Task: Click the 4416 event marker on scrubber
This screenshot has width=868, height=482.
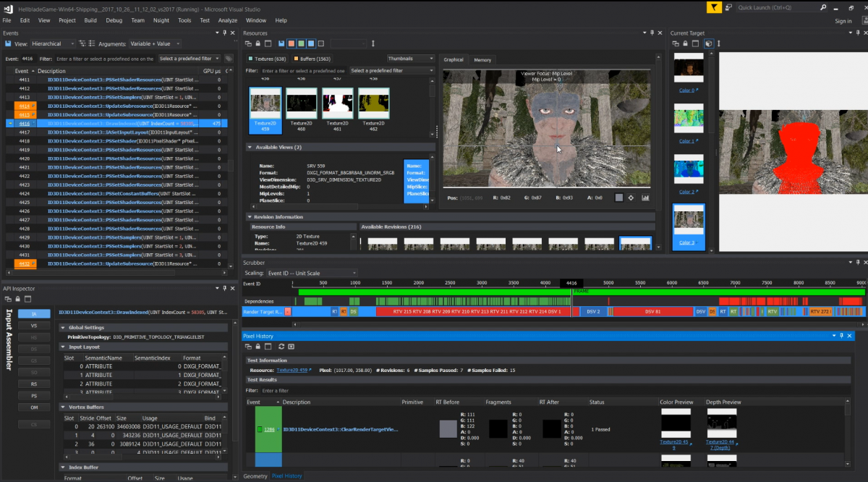Action: click(571, 283)
